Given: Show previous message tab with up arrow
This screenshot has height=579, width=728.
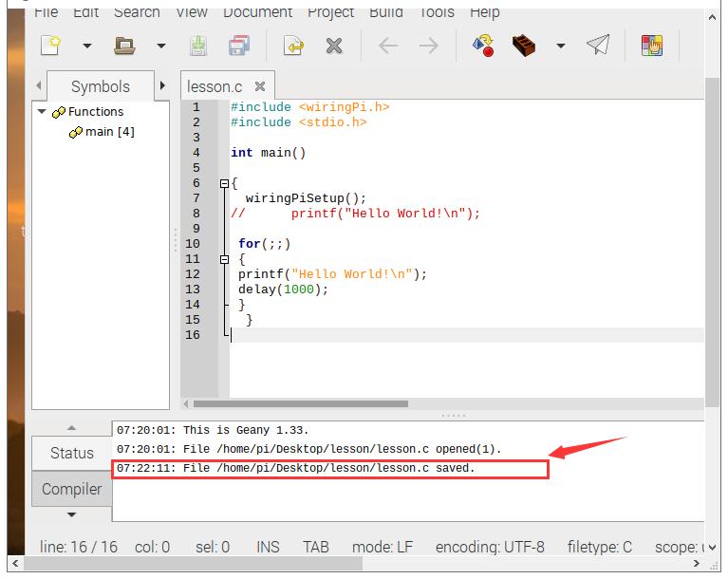Looking at the screenshot, I should (x=71, y=428).
